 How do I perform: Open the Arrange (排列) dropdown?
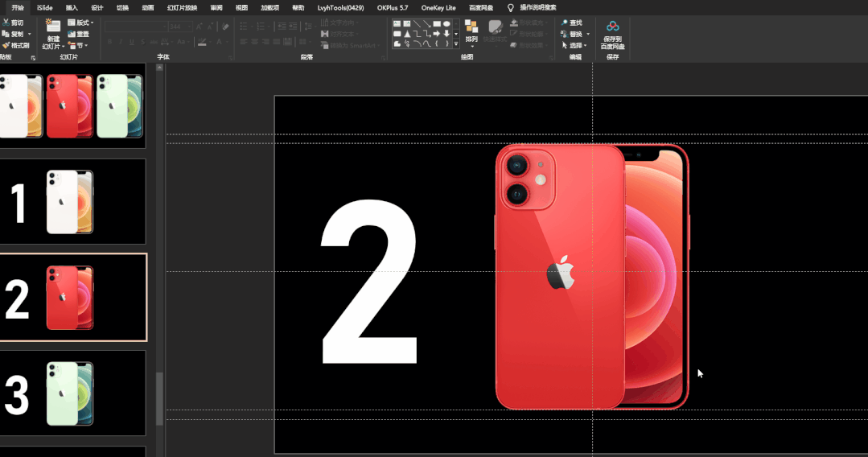tap(471, 35)
